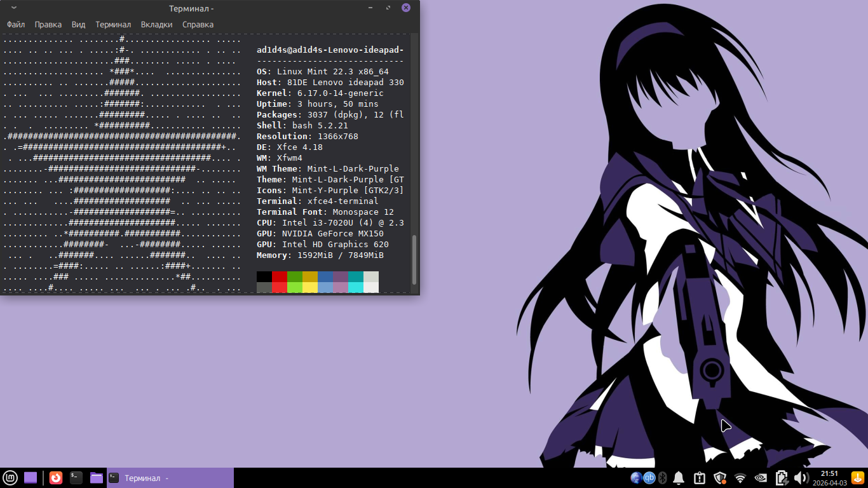The height and width of the screenshot is (488, 868).
Task: Open the NVIDIA tray icon
Action: [x=761, y=478]
